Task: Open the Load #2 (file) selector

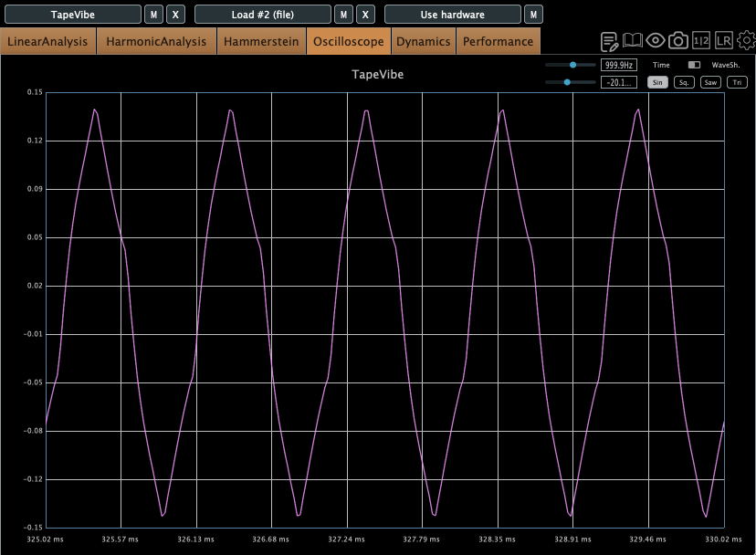Action: coord(263,15)
